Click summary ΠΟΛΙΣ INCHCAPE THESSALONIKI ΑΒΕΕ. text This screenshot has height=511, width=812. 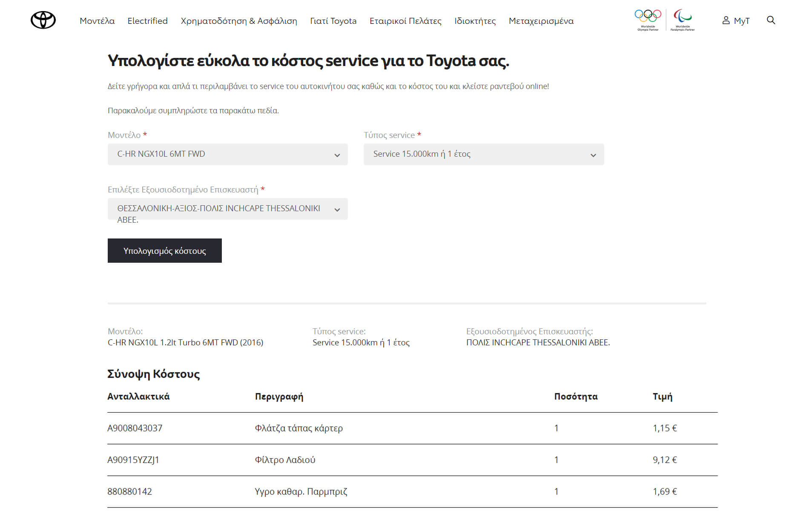coord(538,342)
